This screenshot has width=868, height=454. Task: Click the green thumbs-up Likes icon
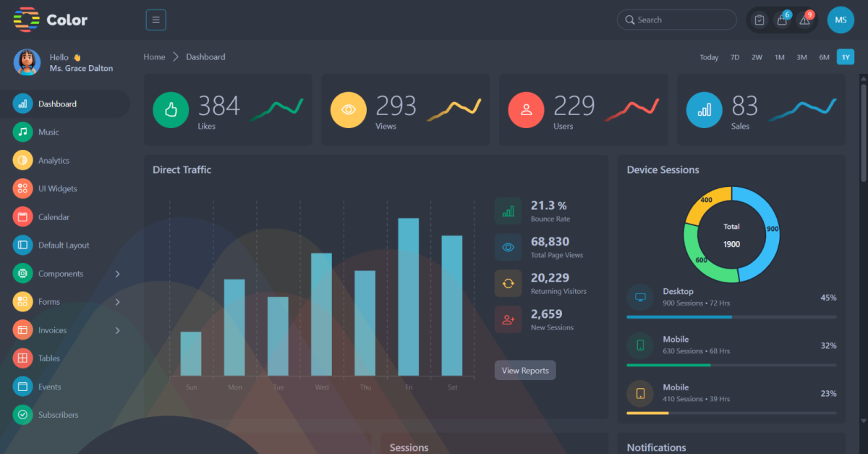pyautogui.click(x=171, y=109)
